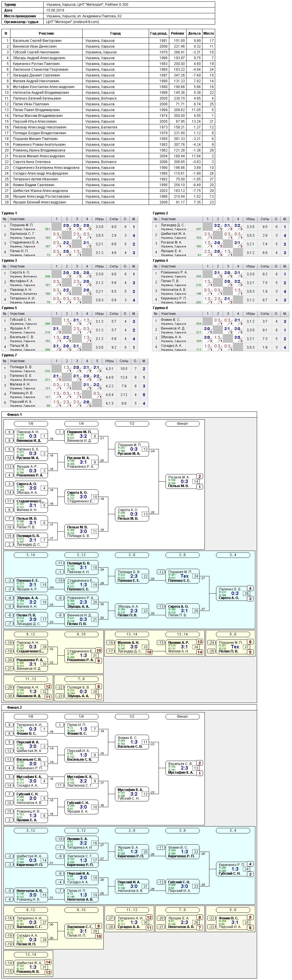Image resolution: width=292 pixels, height=980 pixels.
Task: Click the organizer value ЦНТ Метеорит meteorit-tt.com
Action: (72, 22)
